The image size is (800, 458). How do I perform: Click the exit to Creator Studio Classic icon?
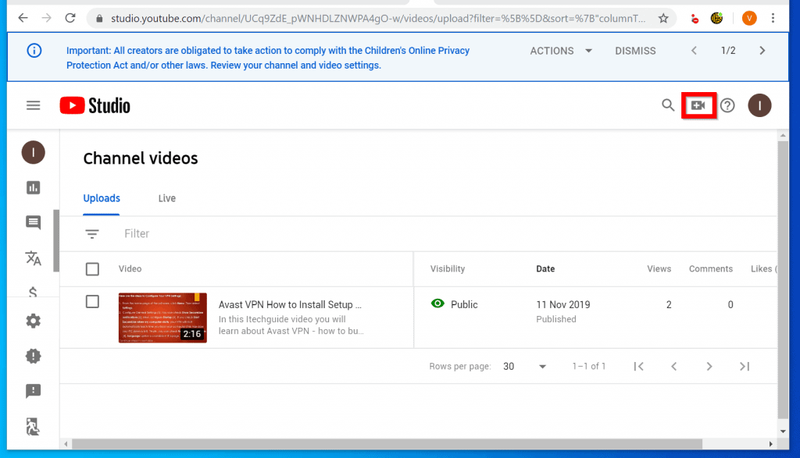33,426
